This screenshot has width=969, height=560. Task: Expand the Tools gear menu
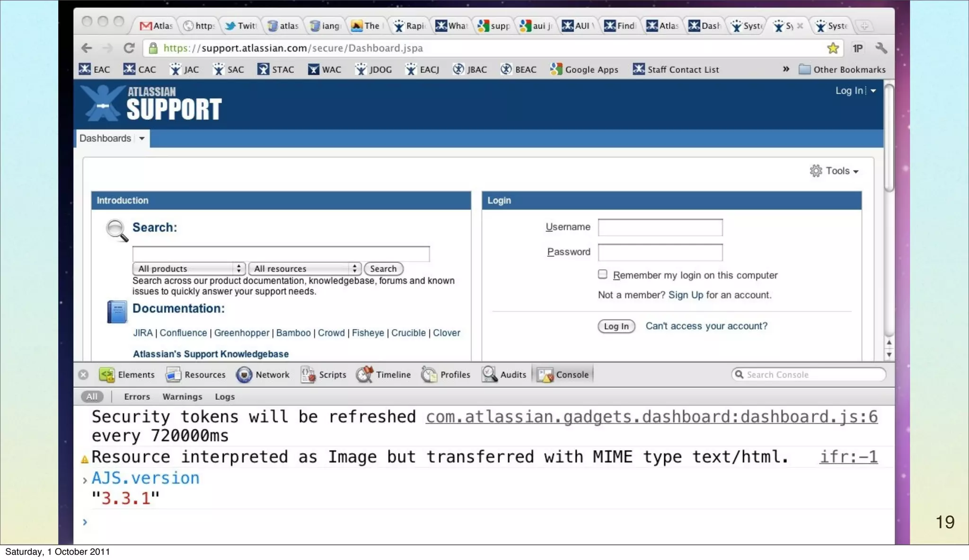pos(834,171)
